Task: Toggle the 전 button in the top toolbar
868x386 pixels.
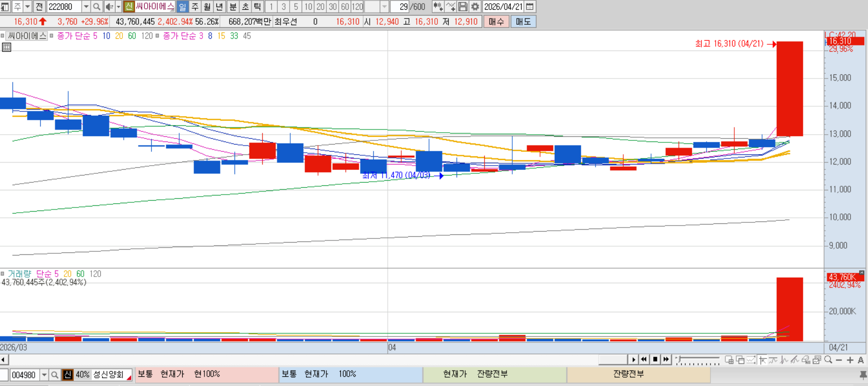Action: [39, 7]
